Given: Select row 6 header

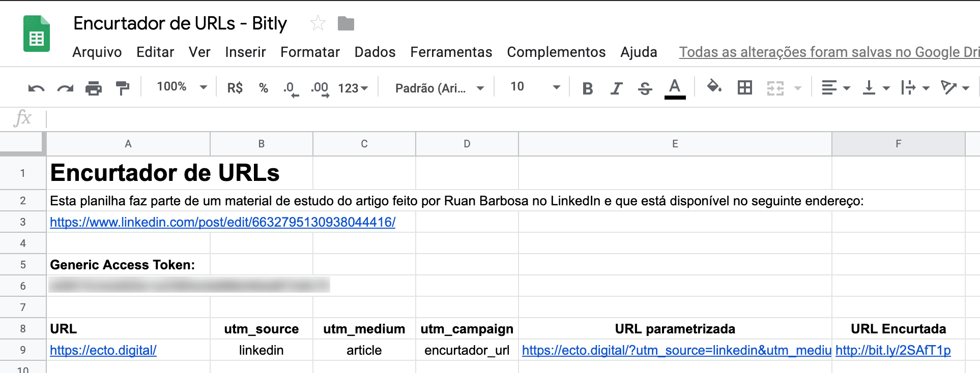Looking at the screenshot, I should pos(23,286).
